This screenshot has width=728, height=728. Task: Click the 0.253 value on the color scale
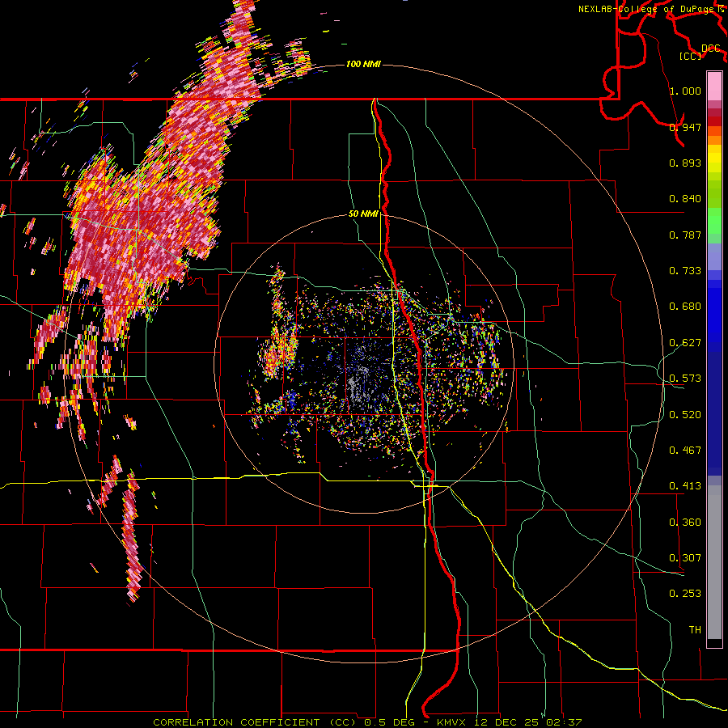click(685, 594)
